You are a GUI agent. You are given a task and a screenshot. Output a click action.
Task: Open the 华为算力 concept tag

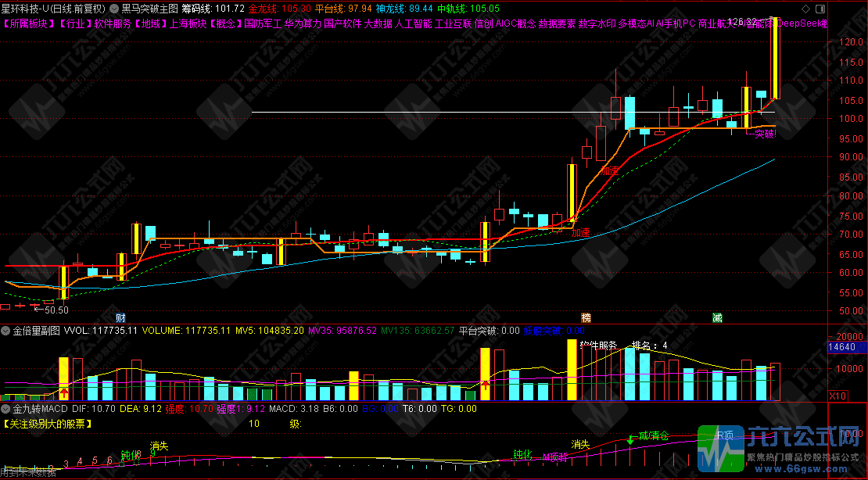pos(302,23)
